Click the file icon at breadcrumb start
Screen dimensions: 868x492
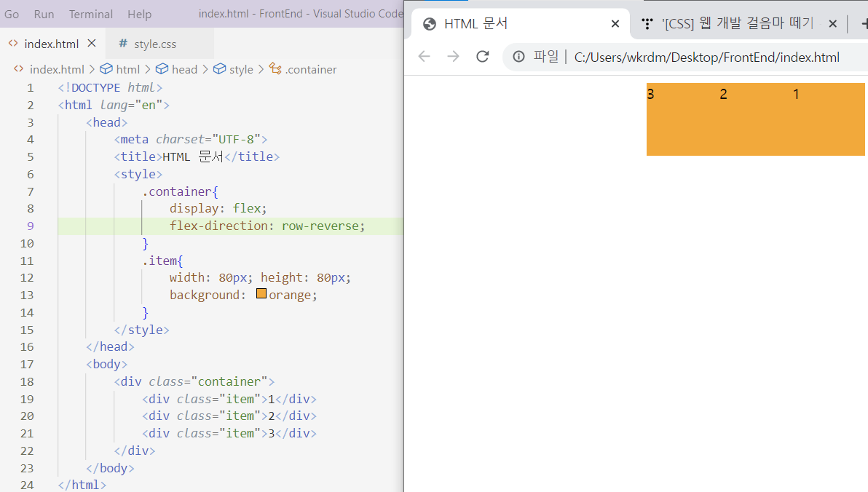click(x=19, y=68)
